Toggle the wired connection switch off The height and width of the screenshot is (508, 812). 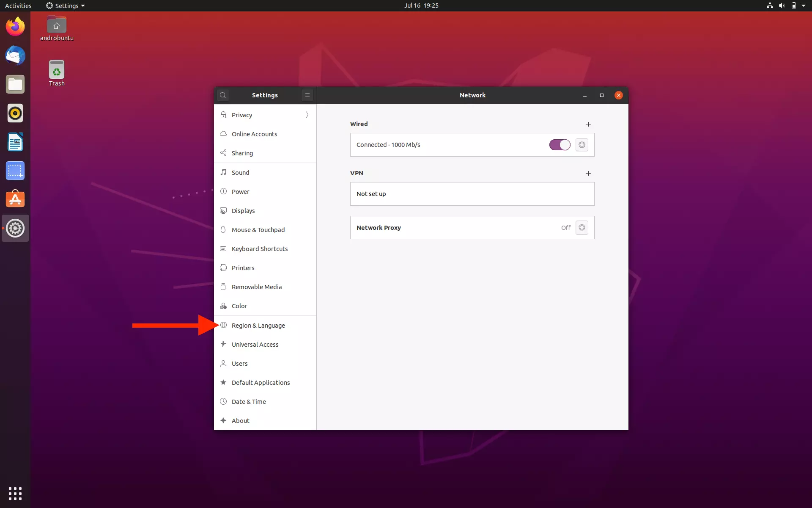tap(560, 145)
